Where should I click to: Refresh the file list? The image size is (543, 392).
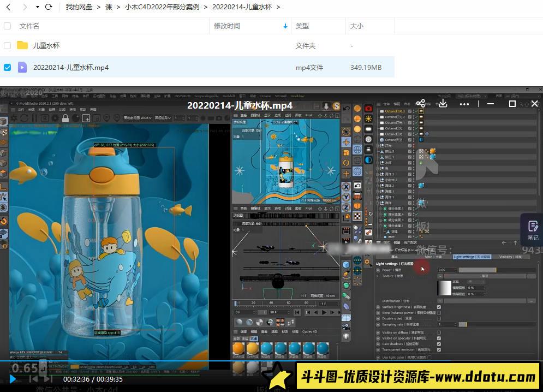[49, 7]
